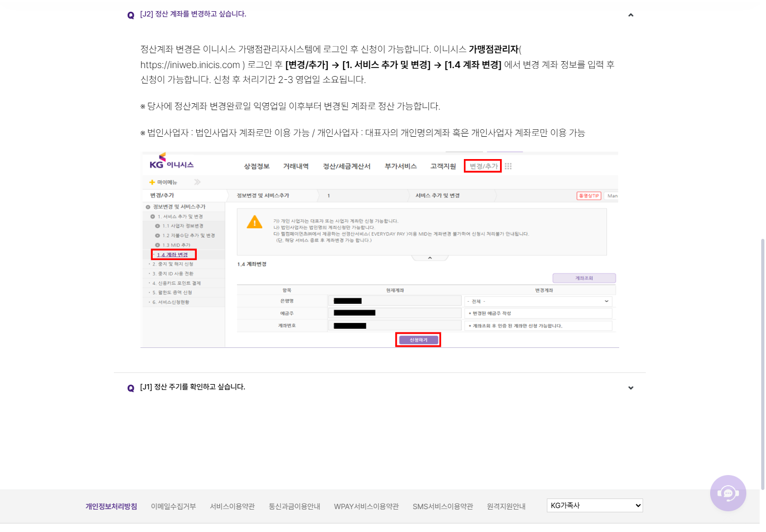766x532 pixels.
Task: Expand the [J1] 정산 주기 question chevron
Action: [631, 388]
